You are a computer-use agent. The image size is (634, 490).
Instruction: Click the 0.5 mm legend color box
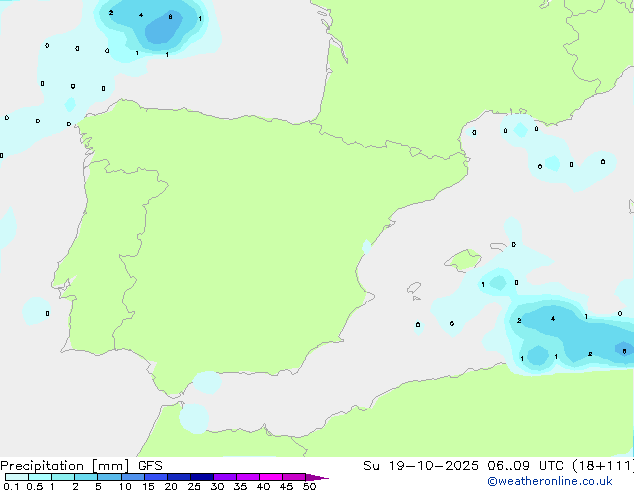(40, 477)
